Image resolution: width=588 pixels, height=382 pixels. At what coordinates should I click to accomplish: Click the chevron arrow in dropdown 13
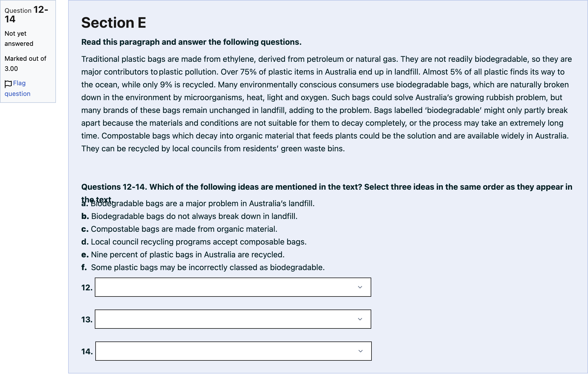(x=360, y=319)
